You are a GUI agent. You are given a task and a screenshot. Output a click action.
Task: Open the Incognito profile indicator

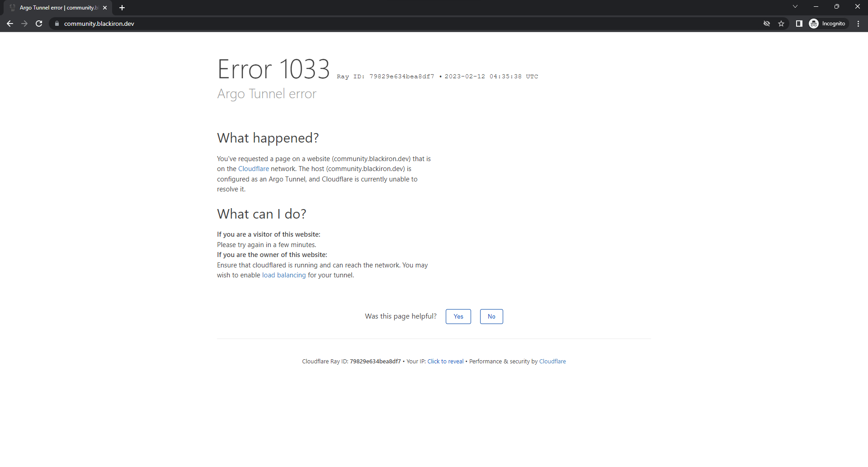(x=828, y=24)
